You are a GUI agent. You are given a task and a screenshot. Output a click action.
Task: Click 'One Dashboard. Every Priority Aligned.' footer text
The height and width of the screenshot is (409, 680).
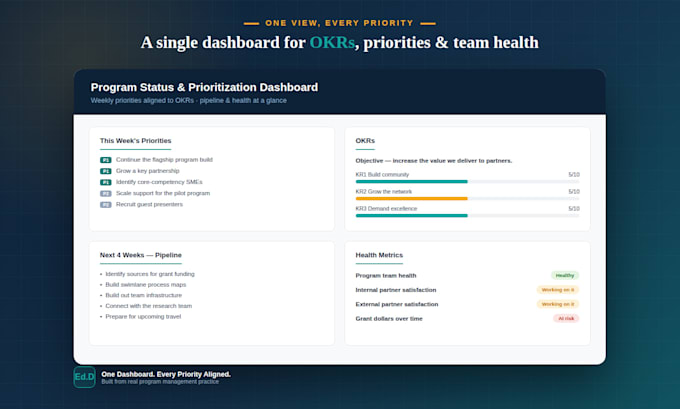click(x=166, y=374)
